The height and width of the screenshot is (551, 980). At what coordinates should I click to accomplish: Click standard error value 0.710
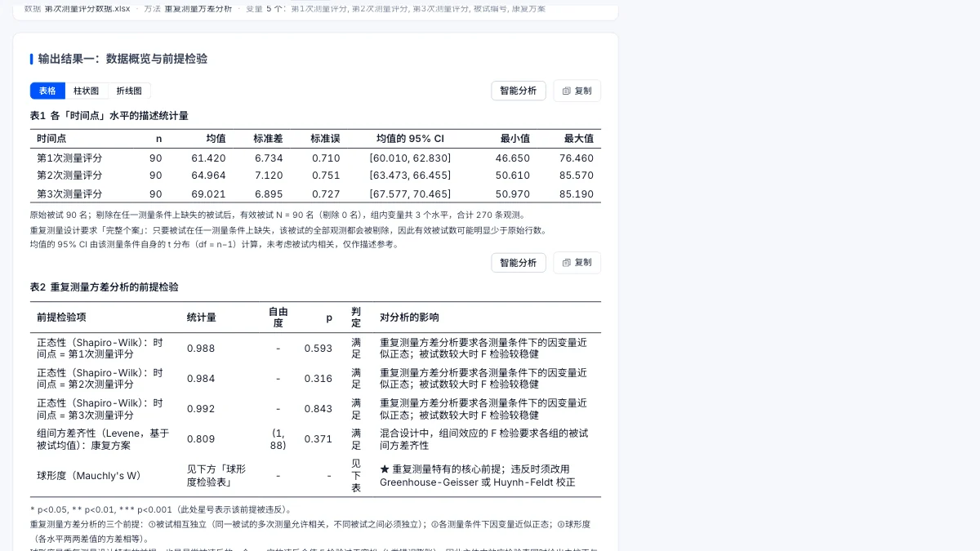(326, 158)
